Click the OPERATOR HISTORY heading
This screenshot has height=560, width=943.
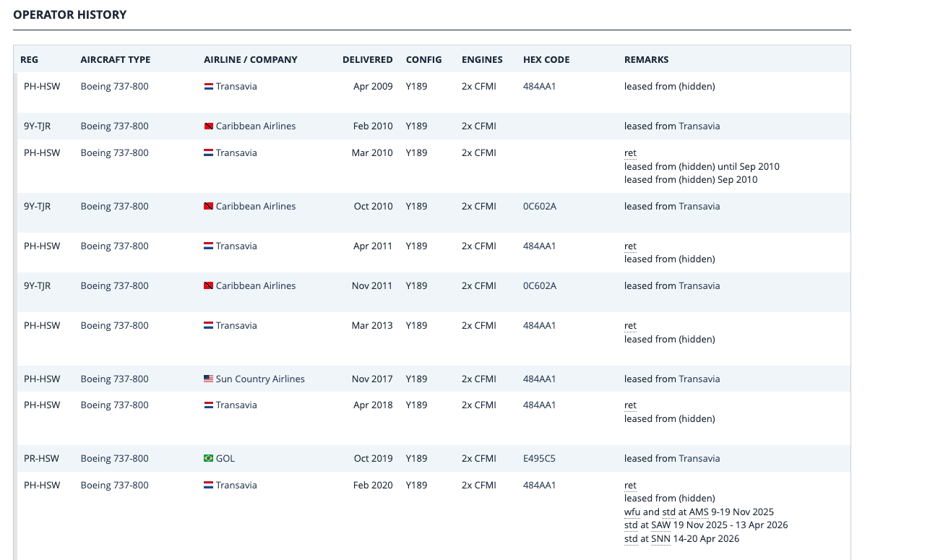70,14
